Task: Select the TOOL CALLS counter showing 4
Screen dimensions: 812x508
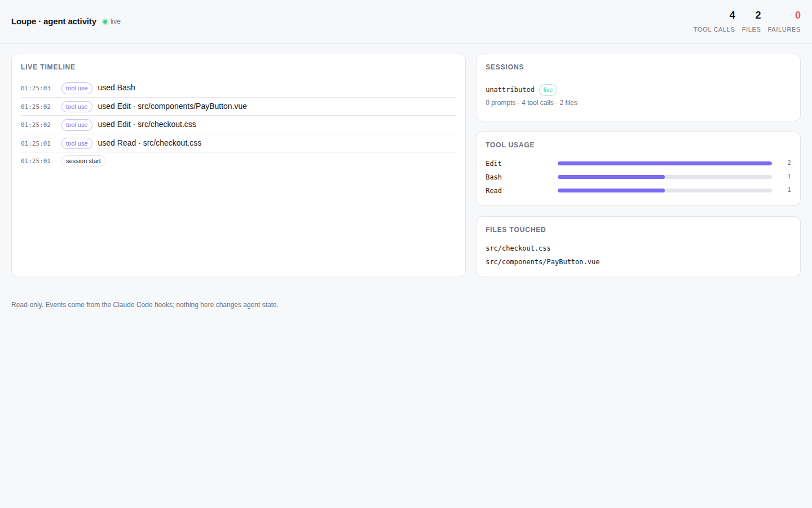Action: pyautogui.click(x=714, y=21)
